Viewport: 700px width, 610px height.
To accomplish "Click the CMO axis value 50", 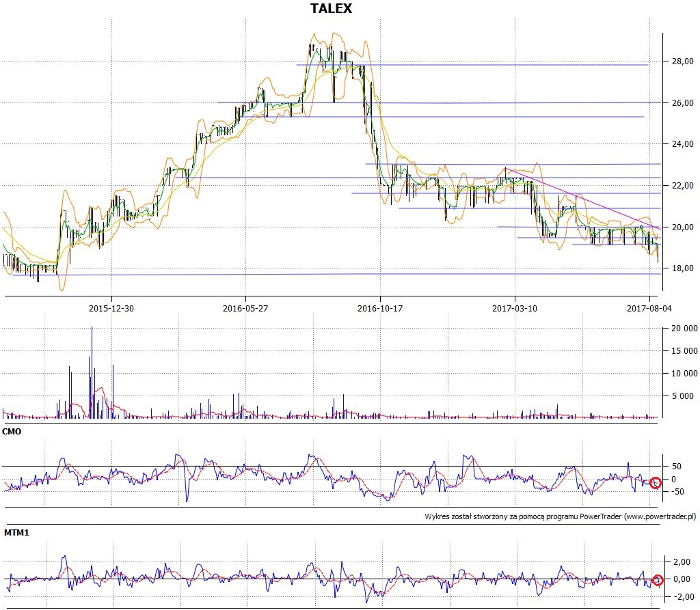I will tap(676, 467).
